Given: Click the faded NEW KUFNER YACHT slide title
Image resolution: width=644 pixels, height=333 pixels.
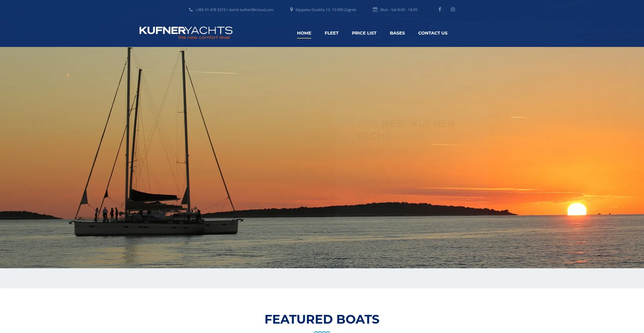Looking at the screenshot, I should pos(406,129).
